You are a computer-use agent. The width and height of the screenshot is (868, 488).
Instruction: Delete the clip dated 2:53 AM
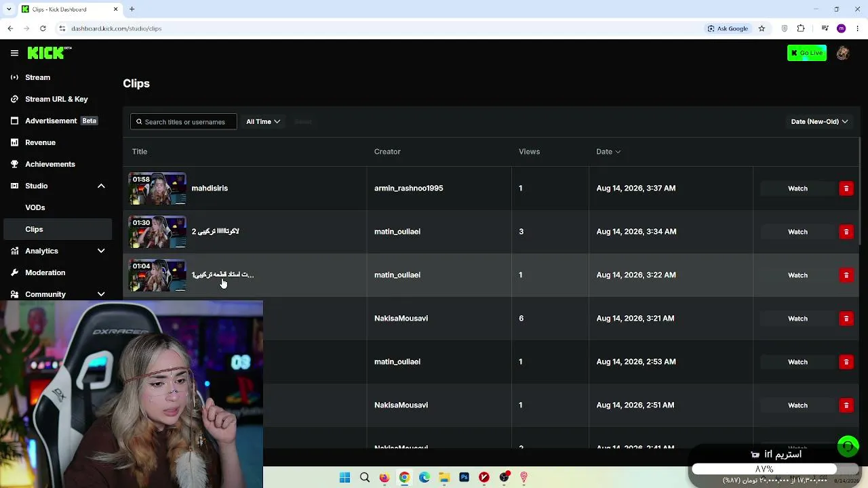click(846, 362)
